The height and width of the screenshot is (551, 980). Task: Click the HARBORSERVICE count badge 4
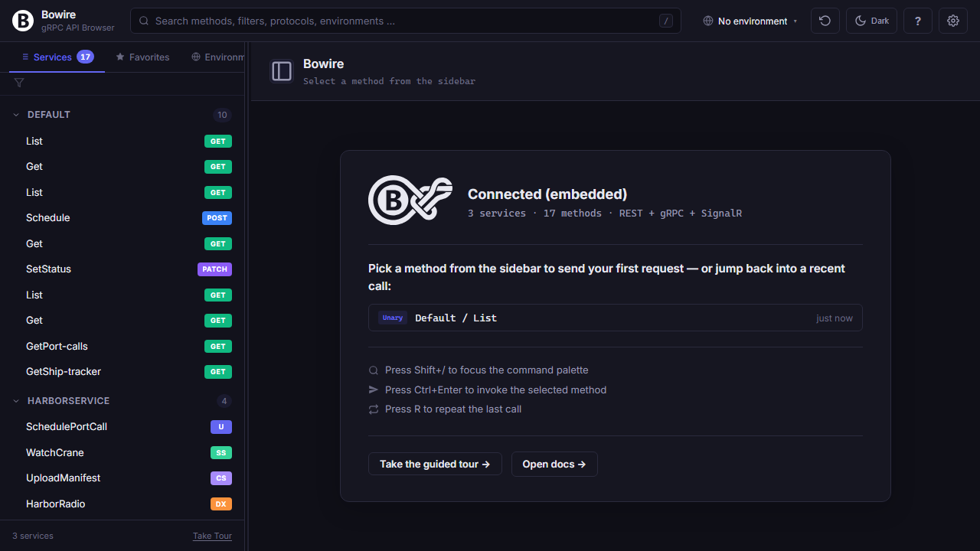[224, 401]
